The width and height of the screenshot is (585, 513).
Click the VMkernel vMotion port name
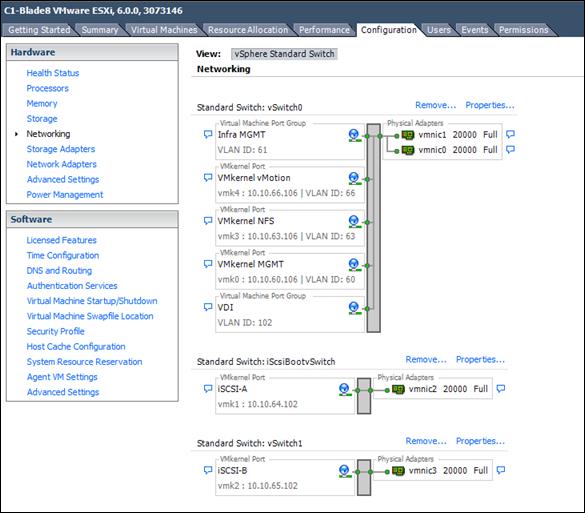254,178
